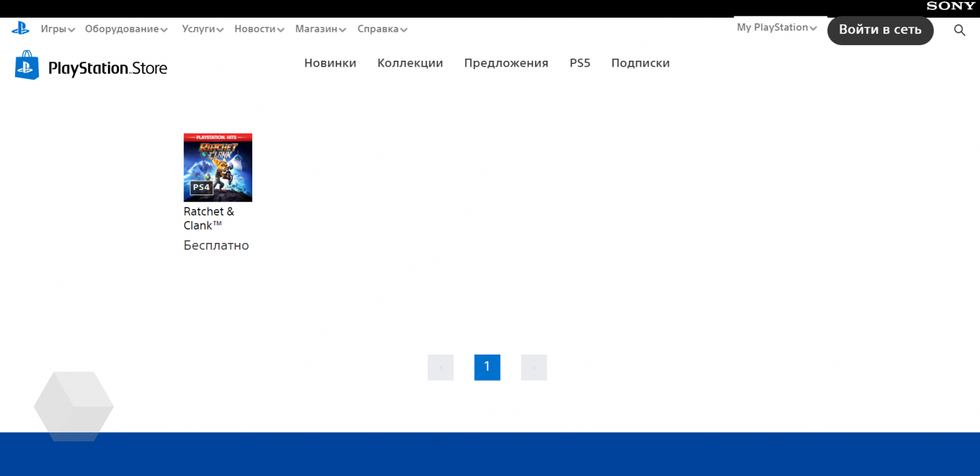Expand the Магазин dropdown menu
Image resolution: width=980 pixels, height=476 pixels.
coord(320,29)
